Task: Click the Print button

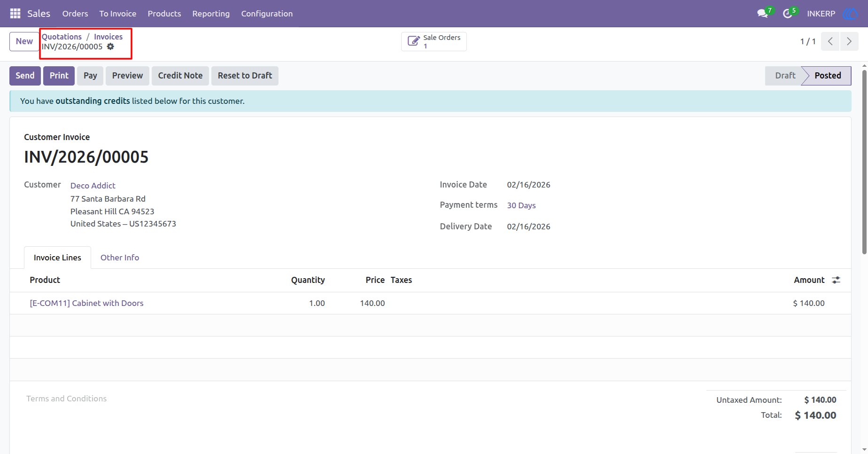Action: [59, 76]
